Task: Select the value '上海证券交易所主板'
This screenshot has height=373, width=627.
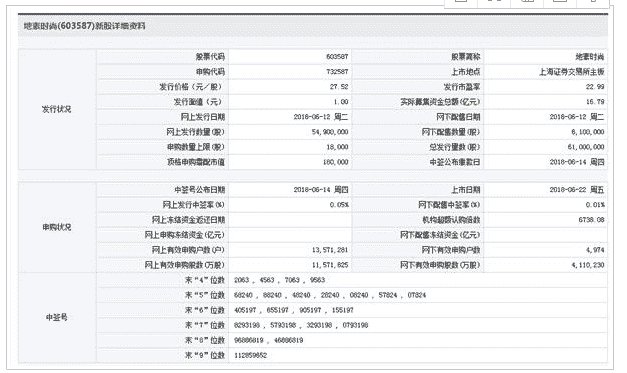Action: click(571, 72)
